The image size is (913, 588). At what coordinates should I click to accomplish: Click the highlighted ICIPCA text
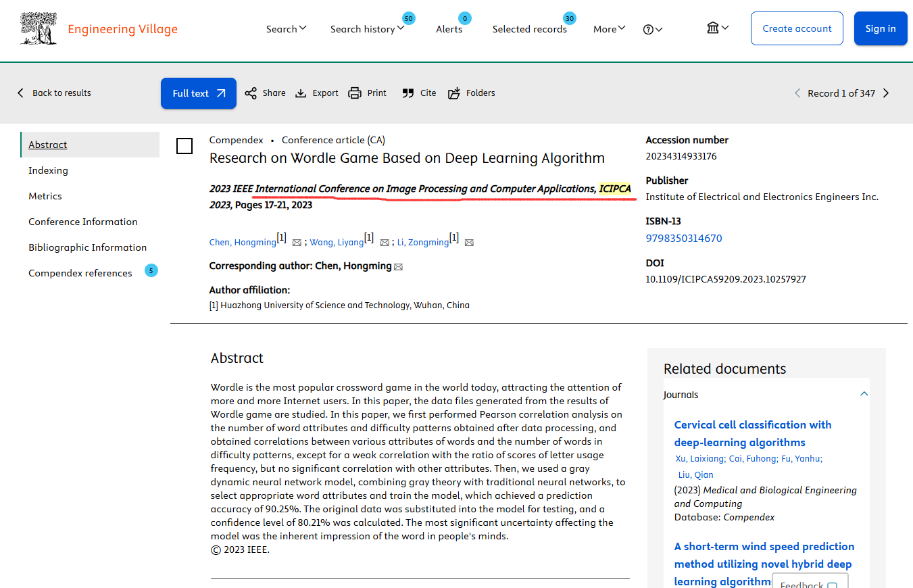coord(615,189)
